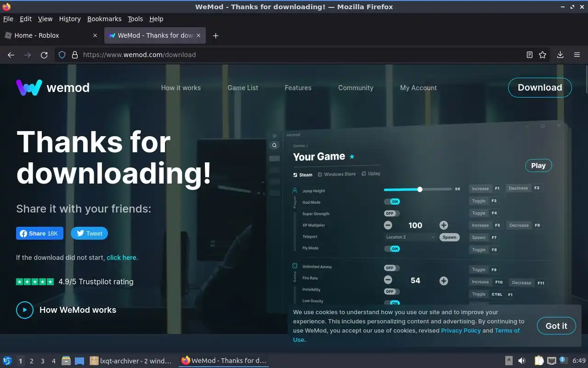Viewport: 588px width, 368px height.
Task: Close the Home - Roblox tab
Action: (95, 35)
